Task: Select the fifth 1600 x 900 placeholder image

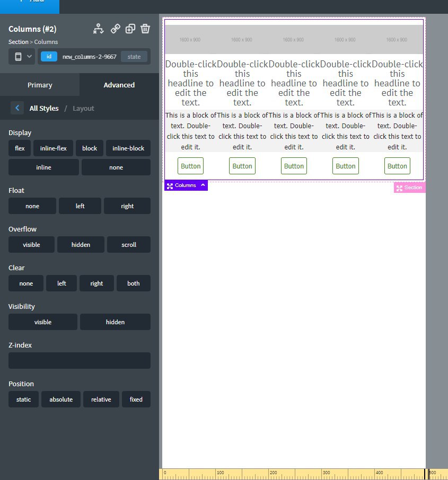Action: [x=397, y=40]
